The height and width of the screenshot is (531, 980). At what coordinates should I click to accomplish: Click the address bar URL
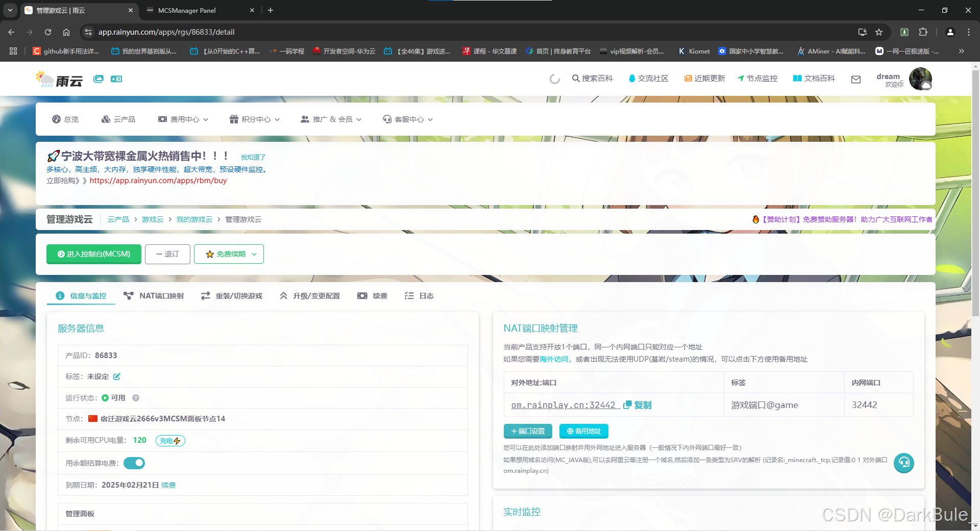click(x=166, y=32)
